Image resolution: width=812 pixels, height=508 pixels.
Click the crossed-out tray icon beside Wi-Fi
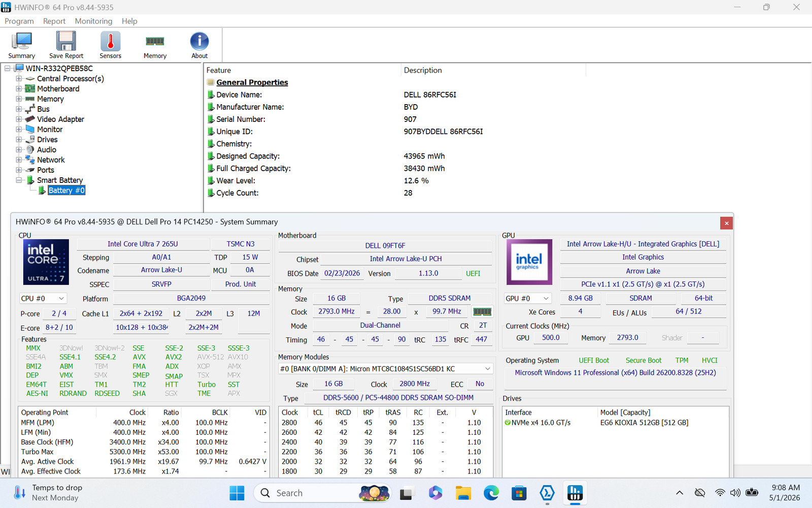[700, 493]
